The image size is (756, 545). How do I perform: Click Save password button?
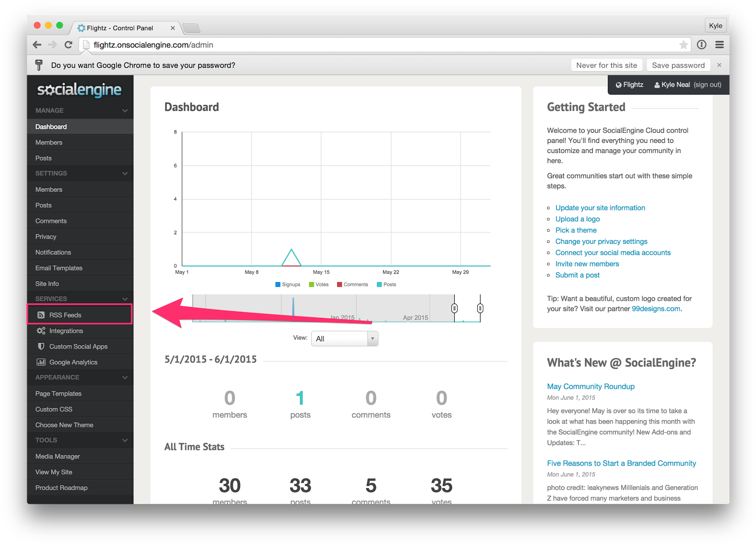pyautogui.click(x=678, y=65)
